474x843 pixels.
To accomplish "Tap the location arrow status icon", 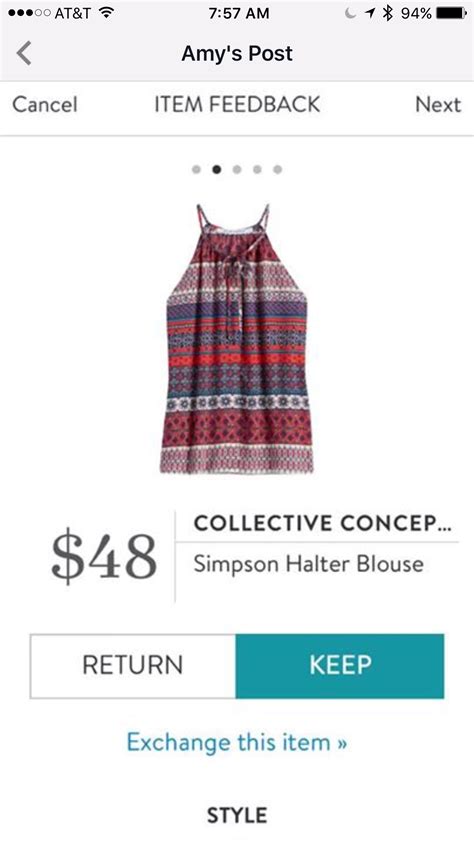I will (370, 13).
